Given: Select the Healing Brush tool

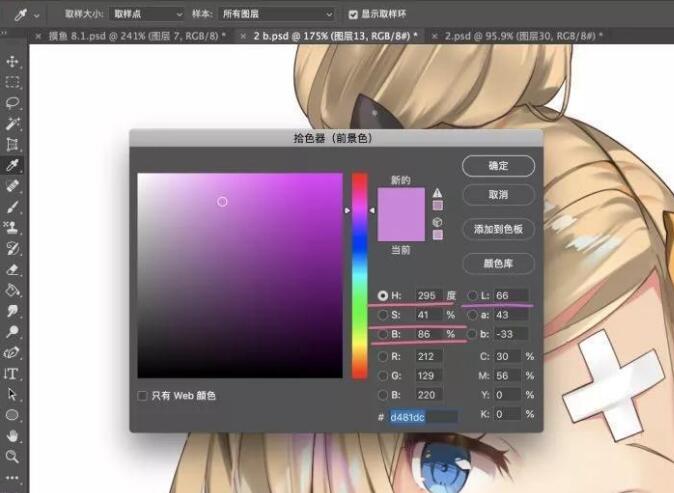Looking at the screenshot, I should pyautogui.click(x=12, y=186).
